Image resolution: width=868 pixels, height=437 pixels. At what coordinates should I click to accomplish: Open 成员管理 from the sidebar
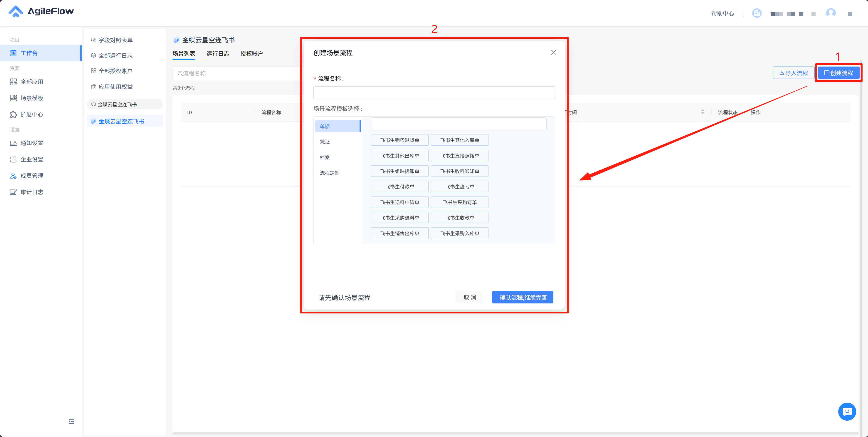(32, 176)
